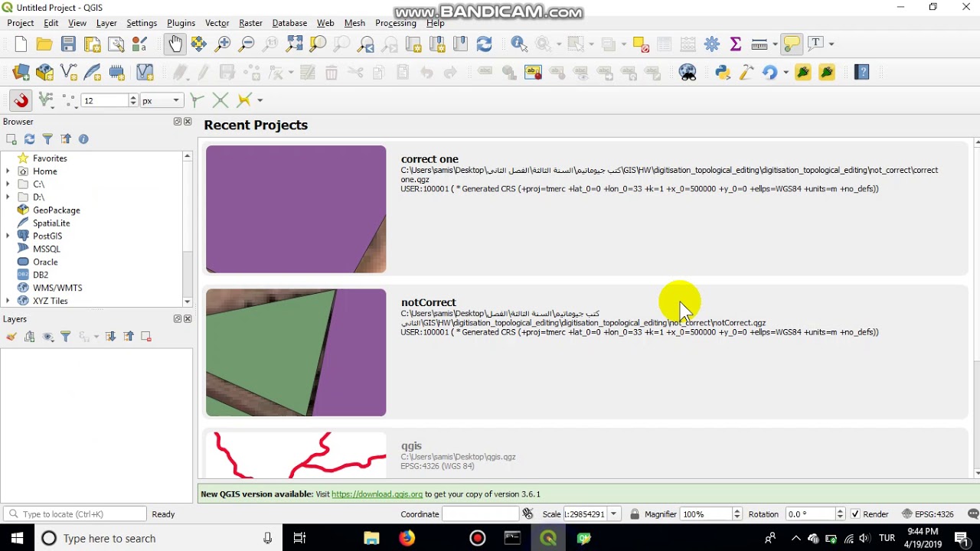Click the blue Help contents book icon
980x551 pixels.
[x=862, y=73]
